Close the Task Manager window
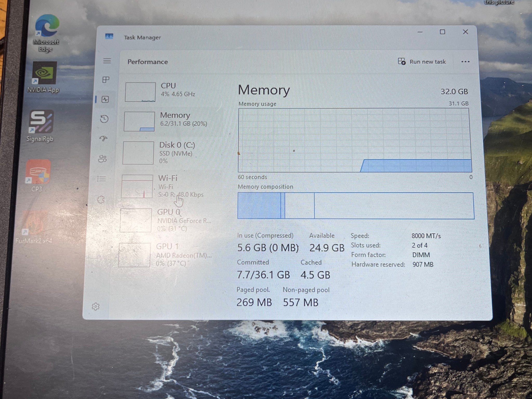Viewport: 532px width, 399px height. pyautogui.click(x=465, y=32)
